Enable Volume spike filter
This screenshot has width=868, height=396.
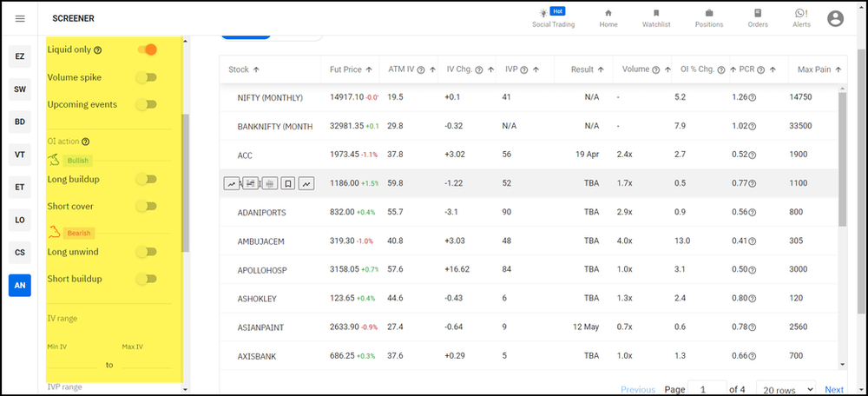coord(147,77)
